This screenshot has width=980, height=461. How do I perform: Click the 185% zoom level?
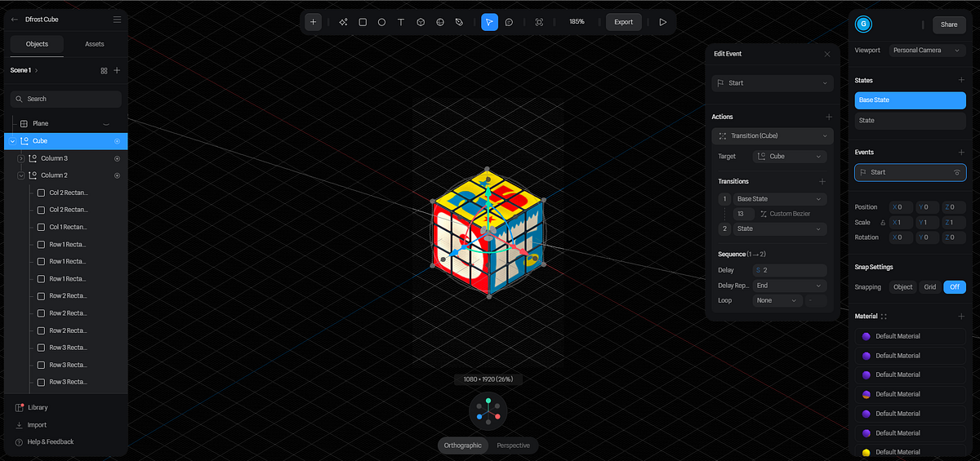(x=577, y=22)
